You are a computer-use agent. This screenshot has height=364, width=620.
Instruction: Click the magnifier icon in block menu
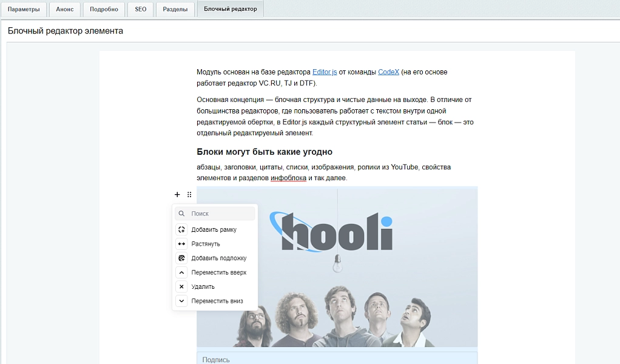[181, 214]
